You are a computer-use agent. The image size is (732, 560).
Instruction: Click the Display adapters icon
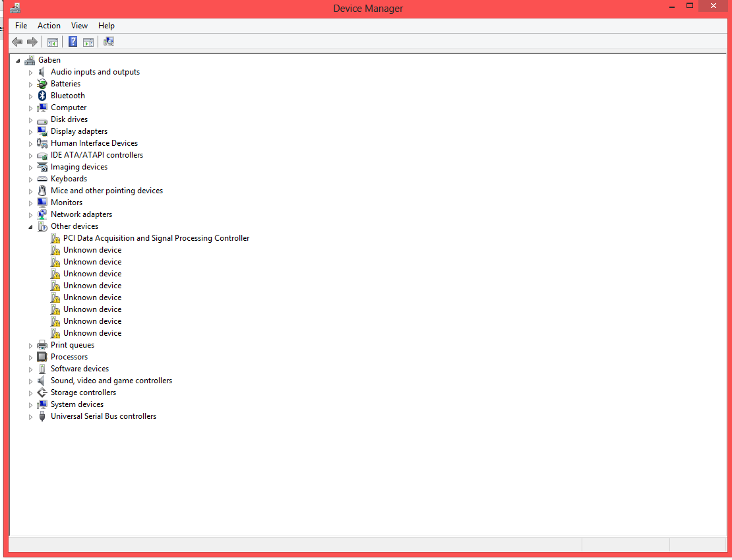[x=42, y=131]
